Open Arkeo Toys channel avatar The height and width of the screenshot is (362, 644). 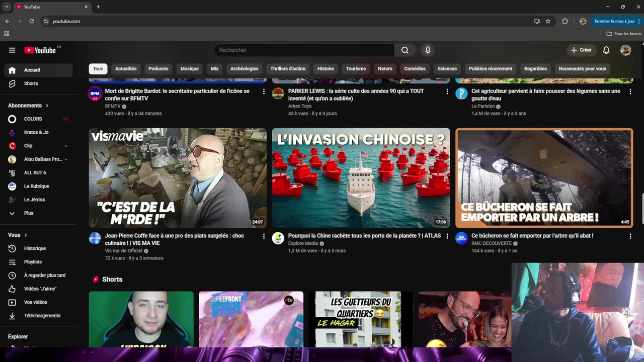pyautogui.click(x=278, y=94)
